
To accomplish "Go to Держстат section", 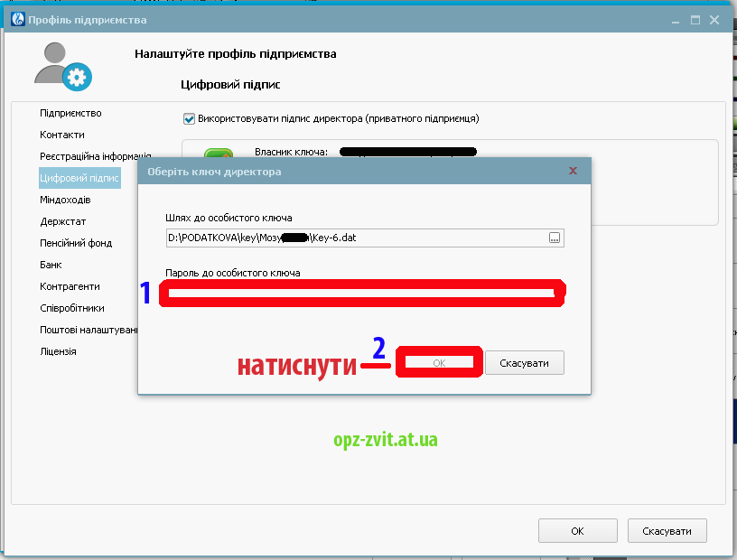I will point(63,221).
